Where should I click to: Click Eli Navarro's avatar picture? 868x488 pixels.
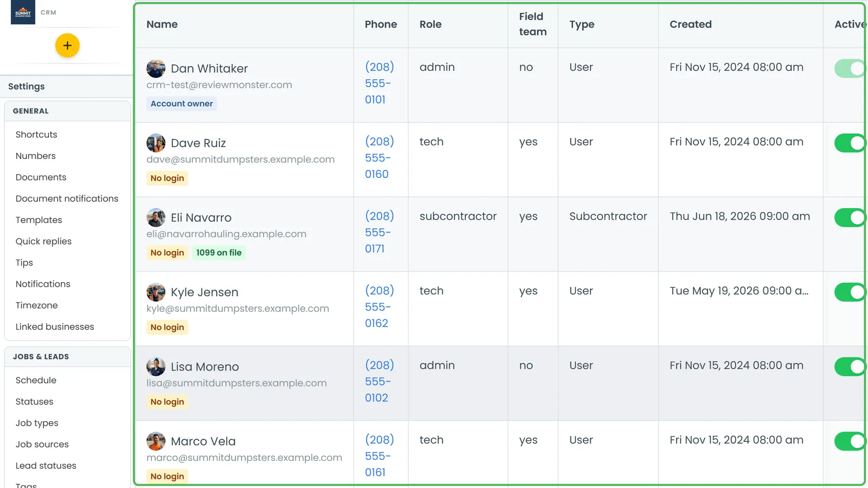(x=156, y=218)
